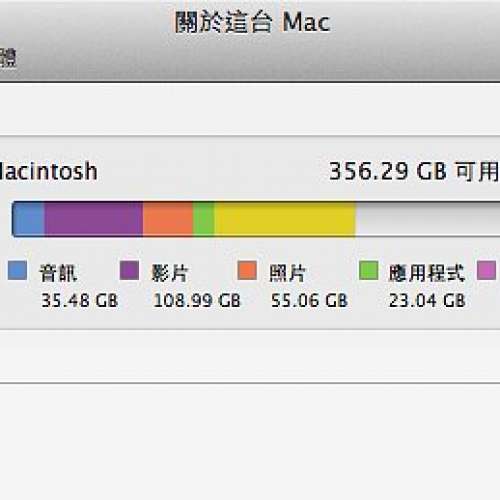Click the pink legend swatch at right edge
The height and width of the screenshot is (500, 500).
tap(486, 270)
